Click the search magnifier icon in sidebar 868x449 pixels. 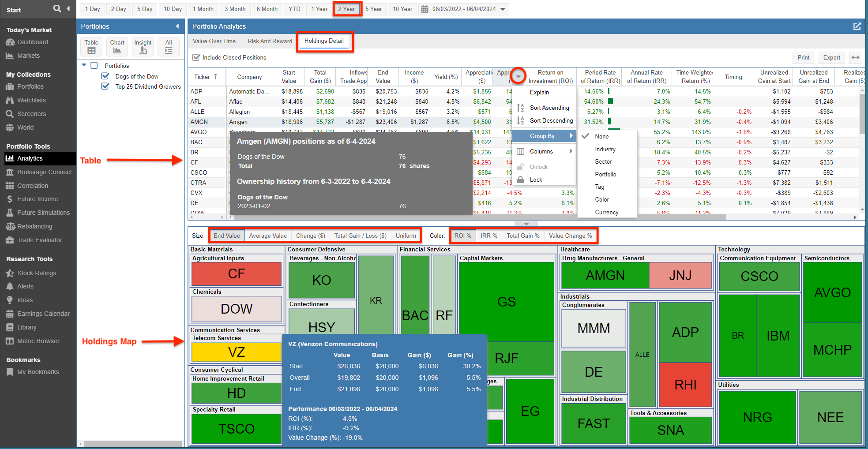coord(57,8)
